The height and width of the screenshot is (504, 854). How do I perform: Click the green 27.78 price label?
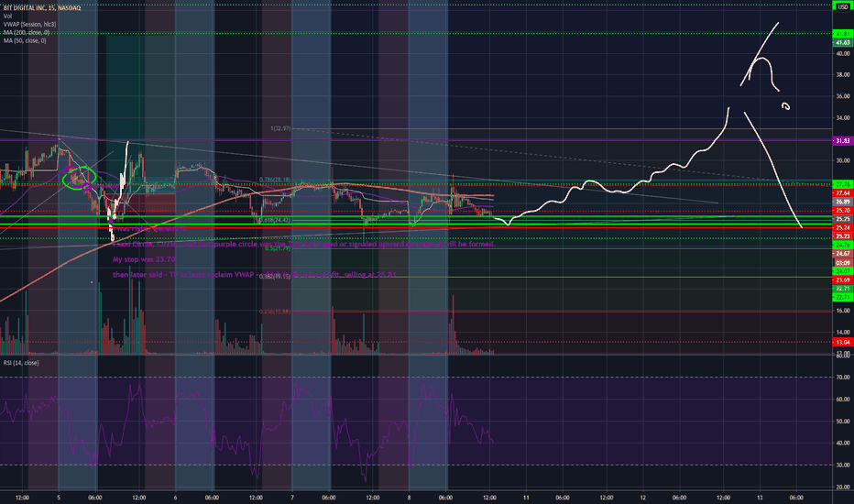(x=843, y=185)
